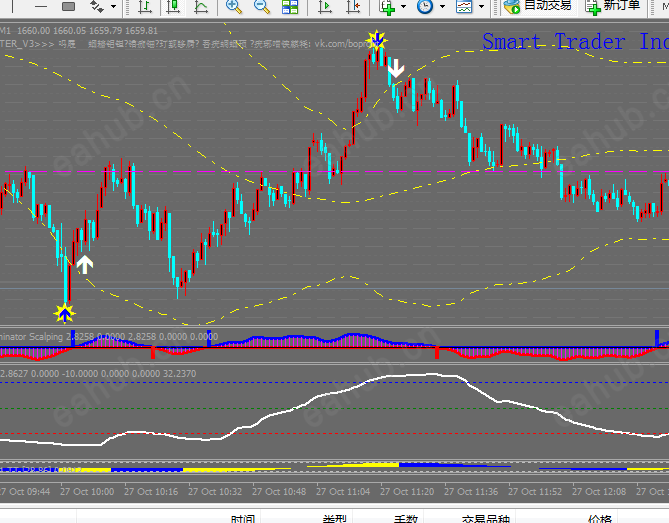Click the white up arrow buy signal
Screen dimensions: 669x523
pos(85,264)
